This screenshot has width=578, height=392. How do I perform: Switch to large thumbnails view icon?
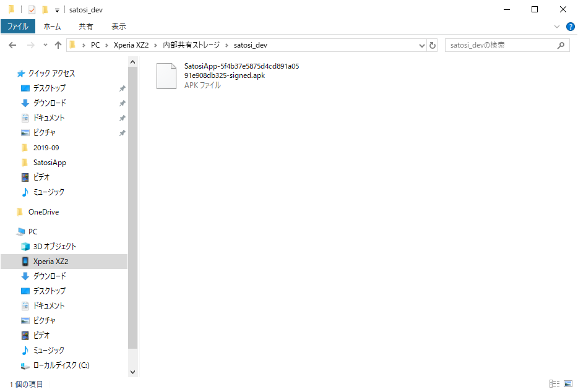tap(568, 384)
